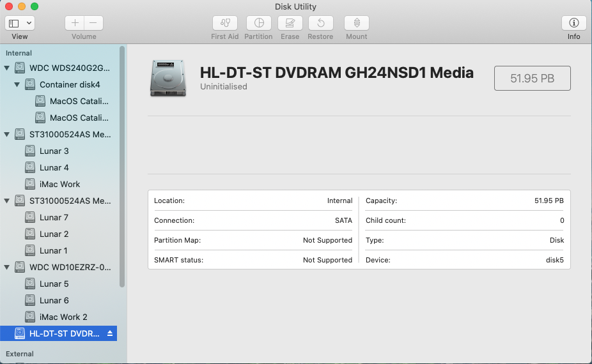Open the View sidebar dropdown
Image resolution: width=592 pixels, height=364 pixels.
(20, 23)
